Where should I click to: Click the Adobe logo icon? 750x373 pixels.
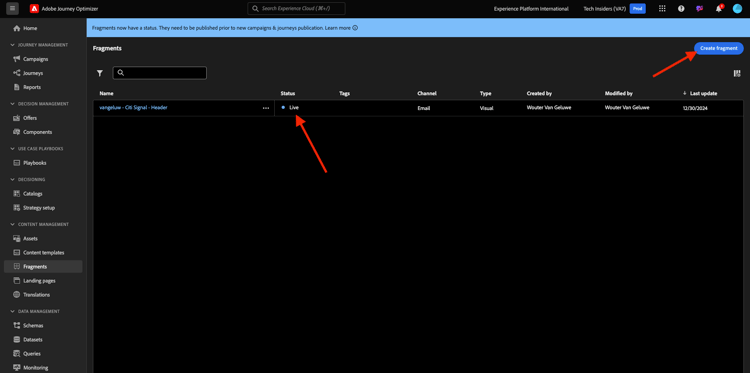[34, 9]
